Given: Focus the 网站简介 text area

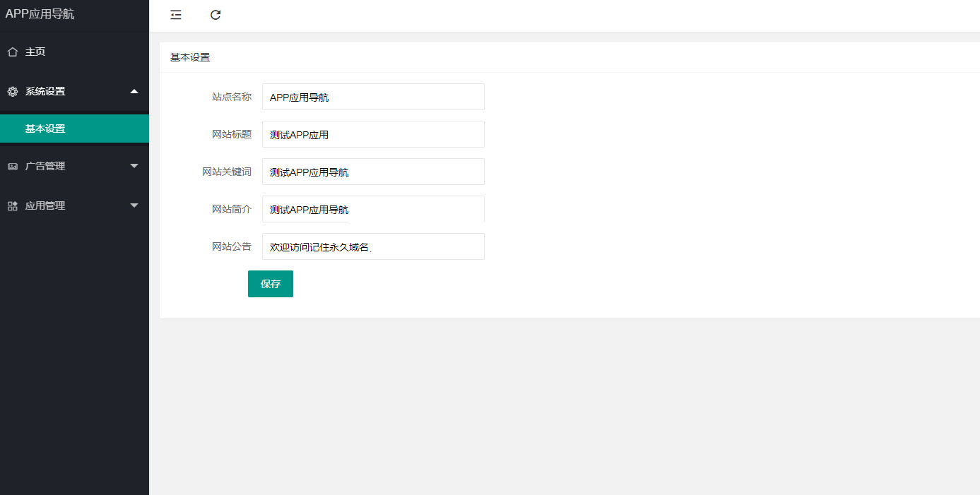Looking at the screenshot, I should point(373,209).
